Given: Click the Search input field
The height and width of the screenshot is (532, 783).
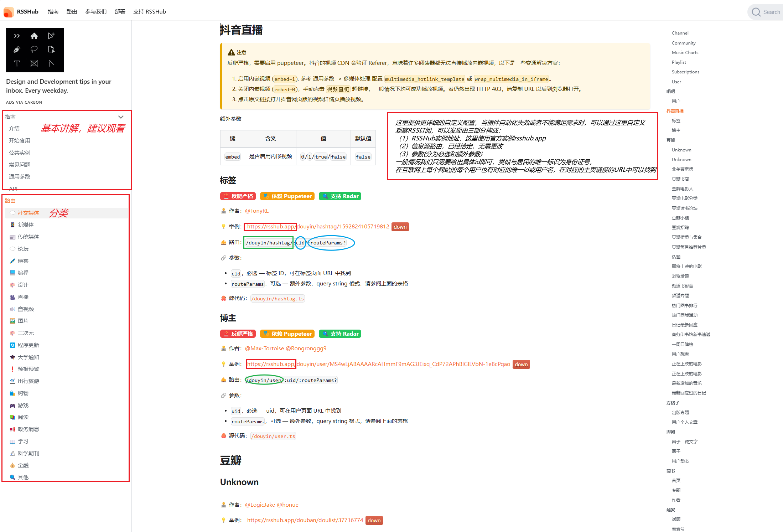Looking at the screenshot, I should 771,12.
